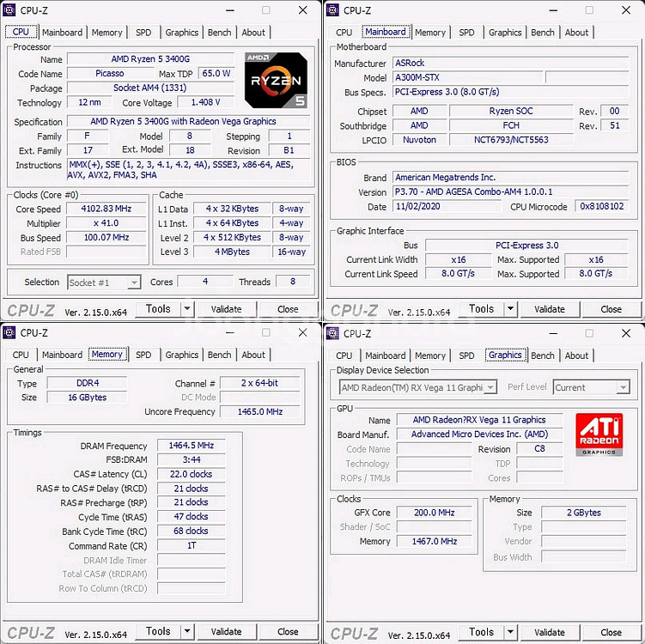Expand the Display Device Selection dropdown
645x644 pixels.
(x=490, y=388)
